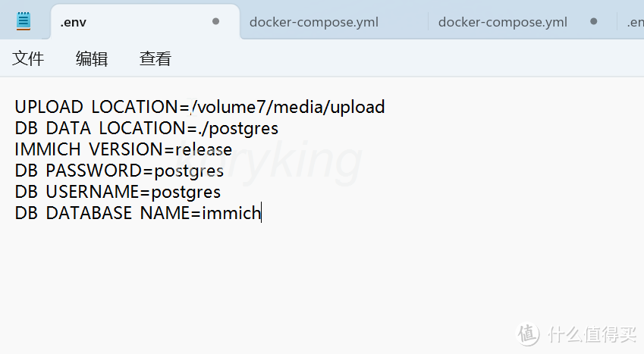Click the DB USERNAME=postgres line

tap(118, 192)
